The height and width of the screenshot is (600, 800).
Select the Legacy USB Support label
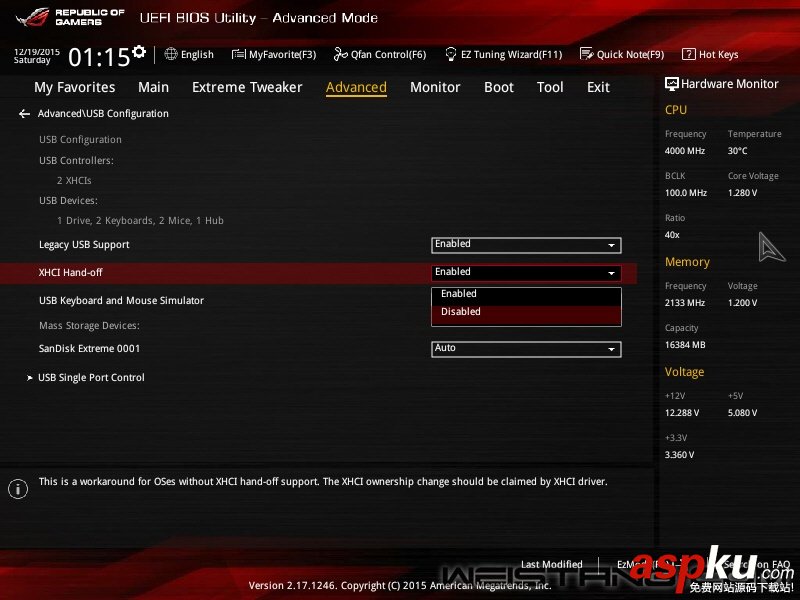[84, 245]
